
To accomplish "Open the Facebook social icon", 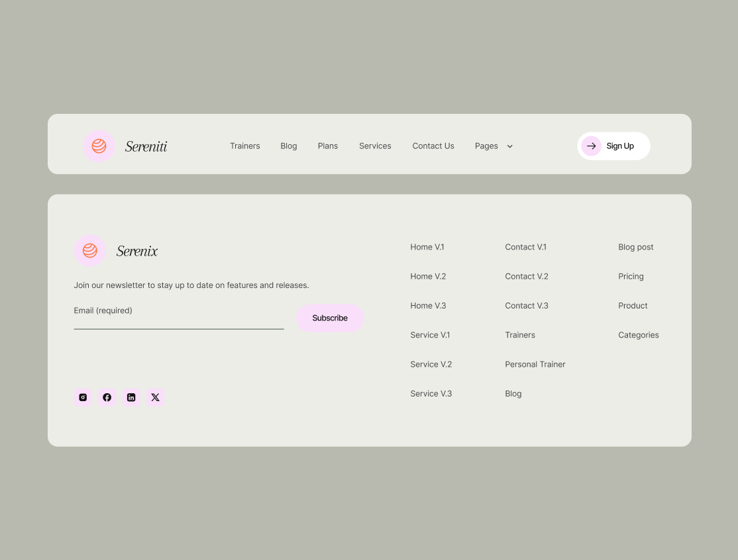I will (107, 397).
